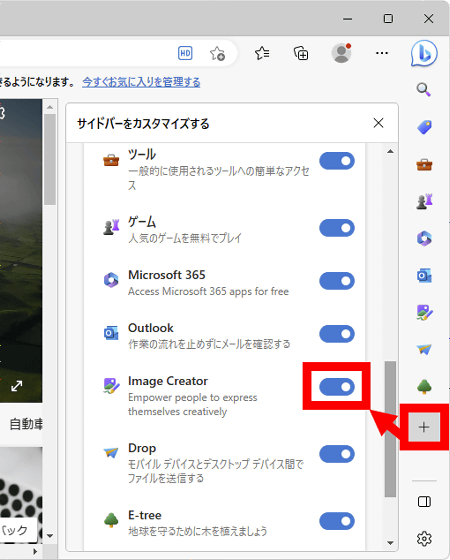450x560 pixels.
Task: Turn off the E-tree toggle
Action: coord(337,521)
